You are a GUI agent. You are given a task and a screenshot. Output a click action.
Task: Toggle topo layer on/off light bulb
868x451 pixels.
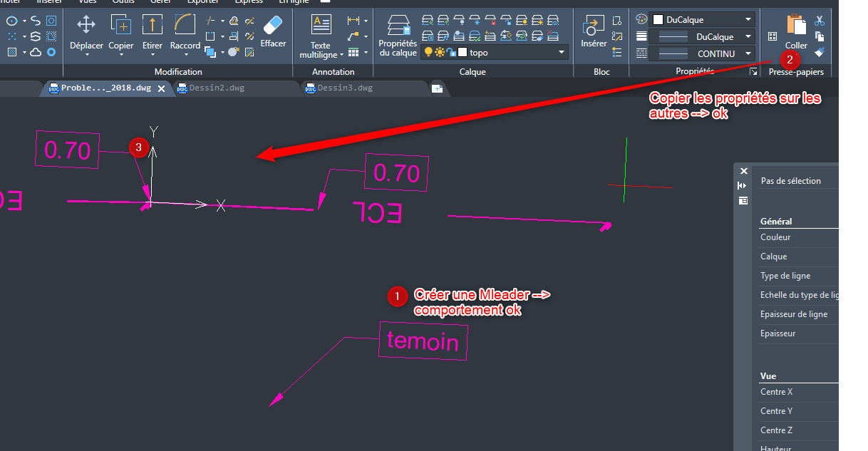[428, 52]
